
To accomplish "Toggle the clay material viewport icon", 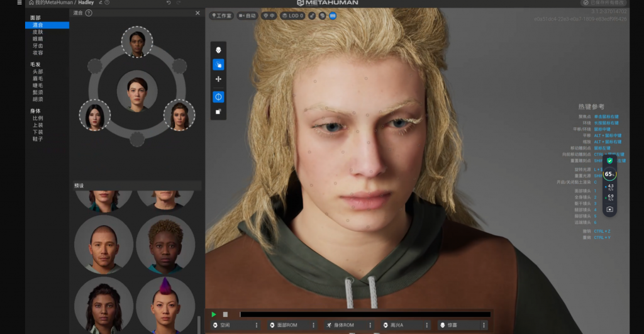I will (323, 16).
